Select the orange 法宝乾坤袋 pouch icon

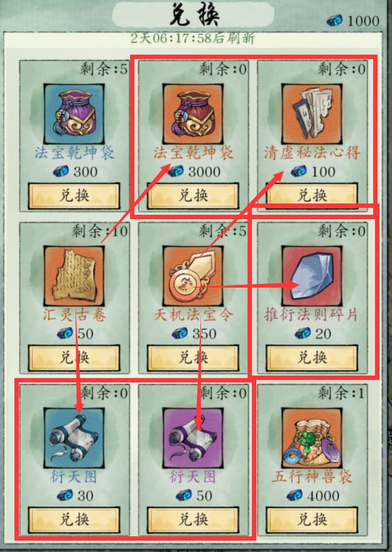[x=193, y=114]
